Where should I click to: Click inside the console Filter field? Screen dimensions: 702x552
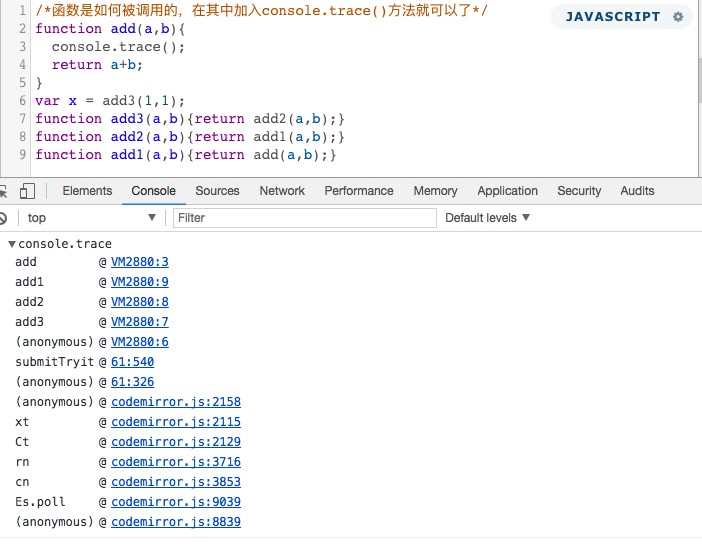[304, 218]
